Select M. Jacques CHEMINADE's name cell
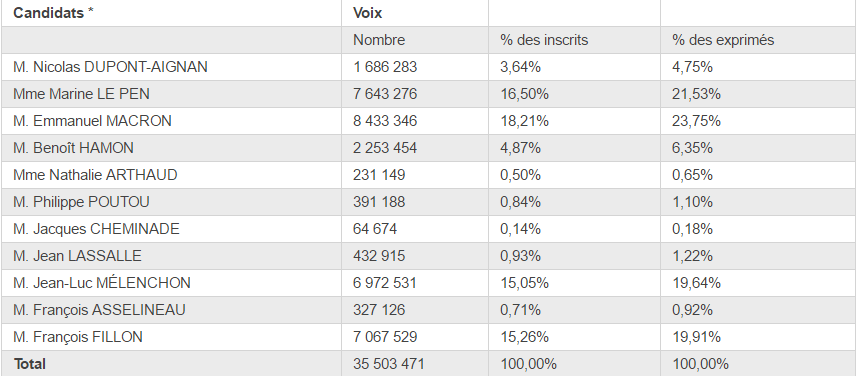 171,229
